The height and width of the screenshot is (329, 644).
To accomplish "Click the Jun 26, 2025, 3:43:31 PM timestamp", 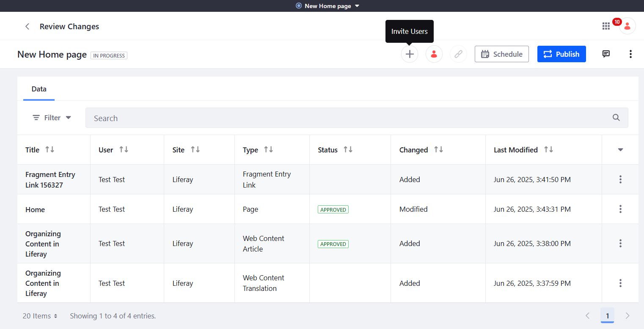I will (532, 209).
